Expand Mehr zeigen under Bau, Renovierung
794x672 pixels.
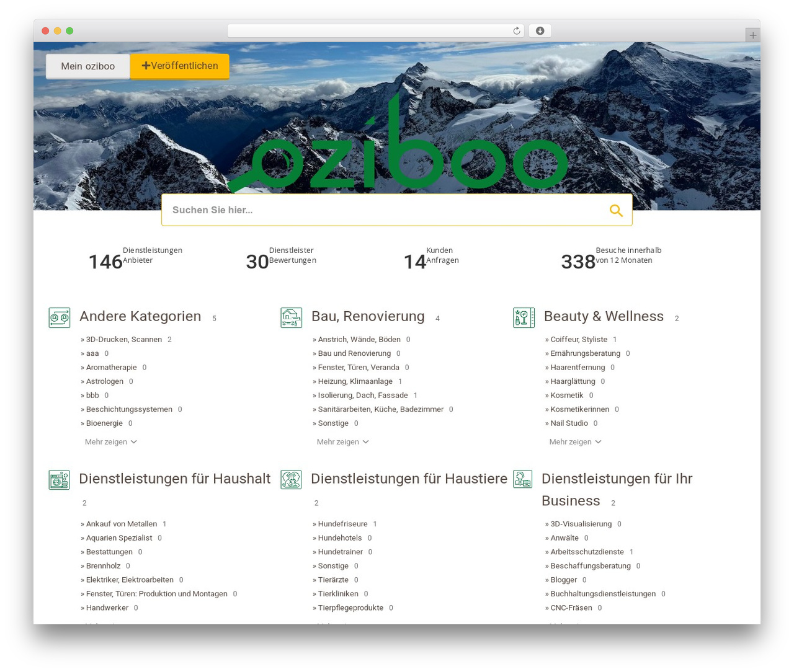click(343, 442)
